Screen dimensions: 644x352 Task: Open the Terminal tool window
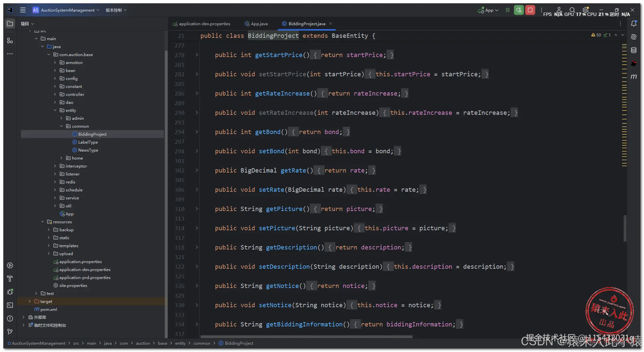click(x=10, y=305)
